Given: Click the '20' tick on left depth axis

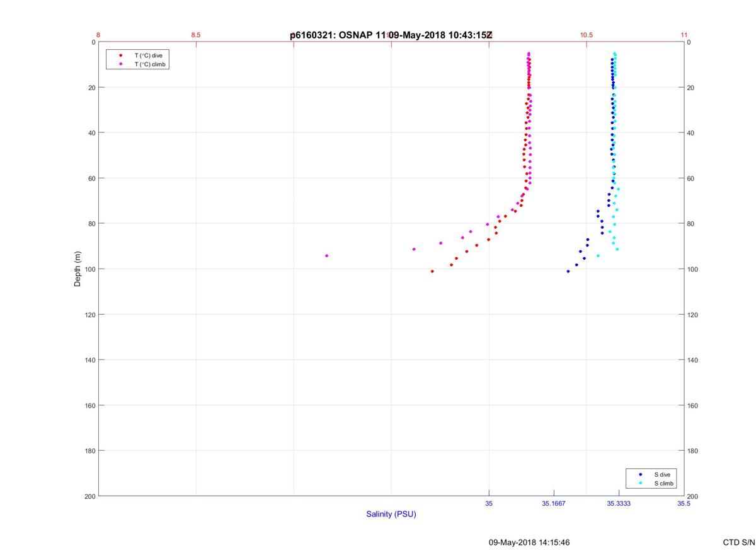Looking at the screenshot, I should [91, 88].
